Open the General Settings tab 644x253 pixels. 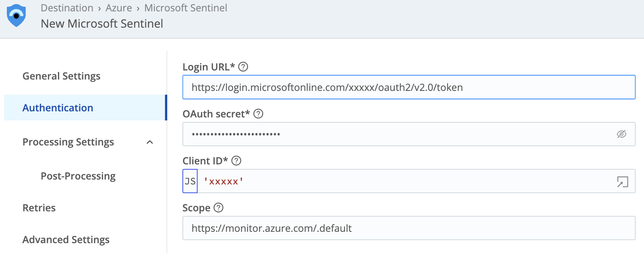coord(61,76)
